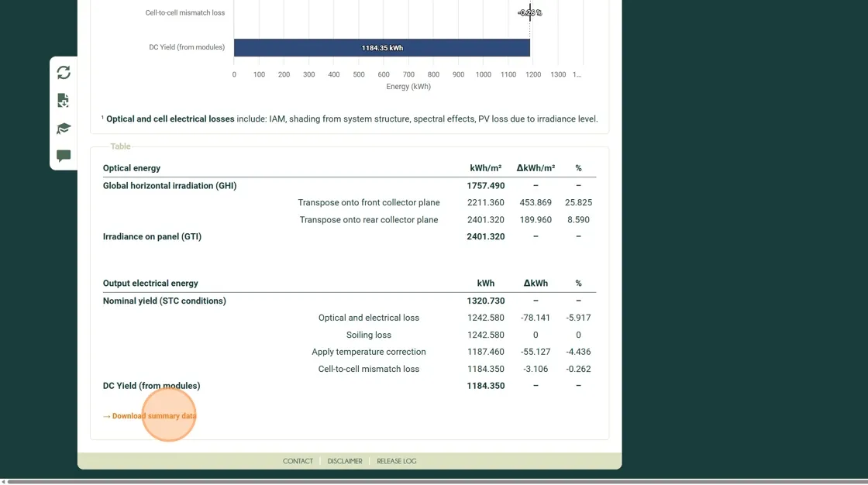Click the refresh arrows icon in sidebar

[64, 72]
